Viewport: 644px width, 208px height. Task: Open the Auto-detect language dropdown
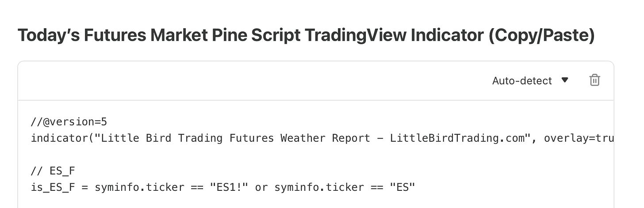click(522, 81)
